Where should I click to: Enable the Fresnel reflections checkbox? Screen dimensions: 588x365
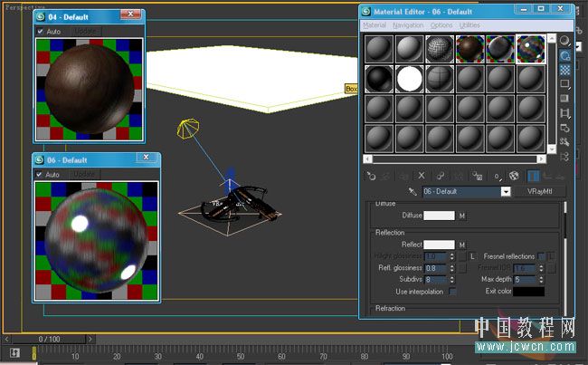[541, 256]
